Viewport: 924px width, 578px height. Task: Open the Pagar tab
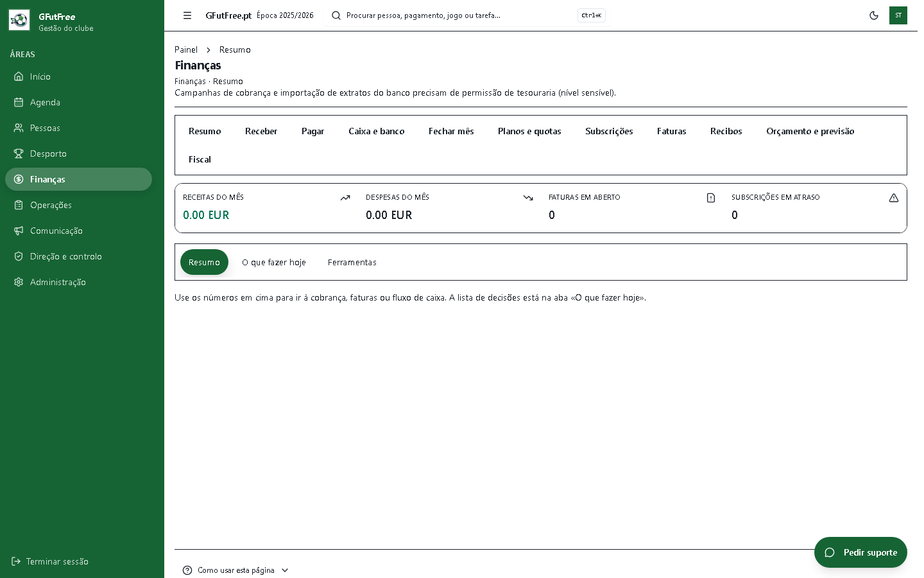pyautogui.click(x=312, y=131)
